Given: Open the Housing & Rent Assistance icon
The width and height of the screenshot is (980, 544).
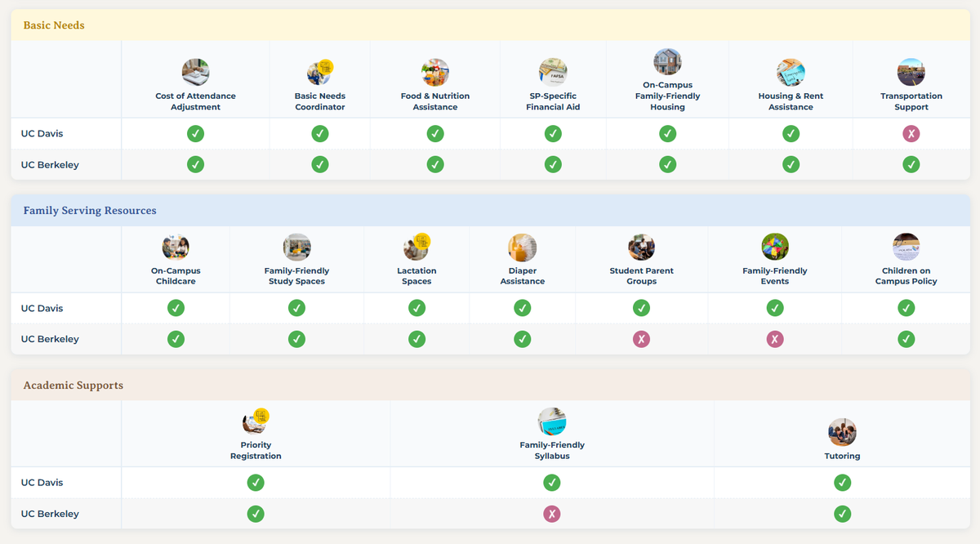Looking at the screenshot, I should point(791,73).
